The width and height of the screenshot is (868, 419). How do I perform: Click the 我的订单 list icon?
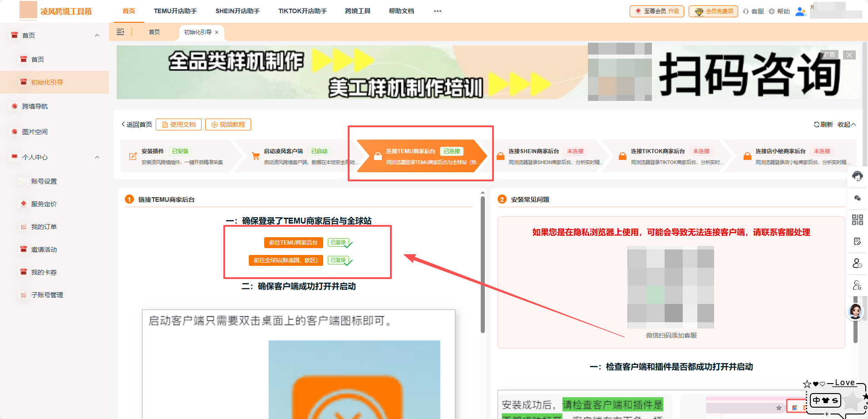pos(24,227)
